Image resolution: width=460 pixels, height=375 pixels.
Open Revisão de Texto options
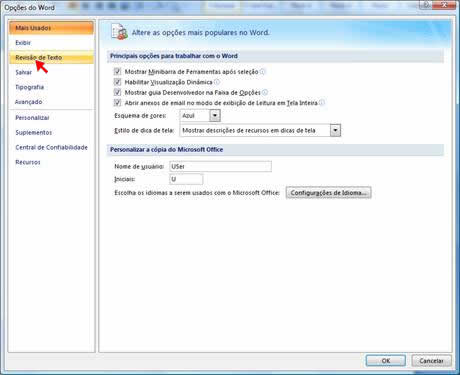click(x=51, y=57)
